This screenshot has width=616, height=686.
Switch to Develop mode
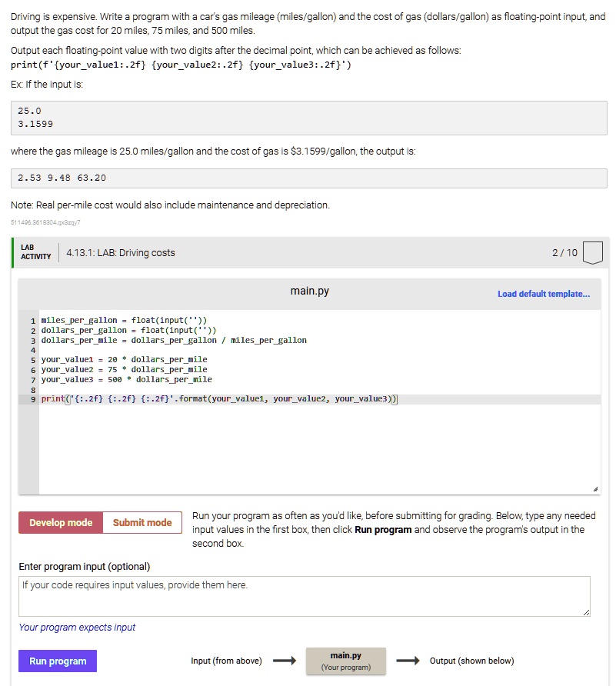61,523
